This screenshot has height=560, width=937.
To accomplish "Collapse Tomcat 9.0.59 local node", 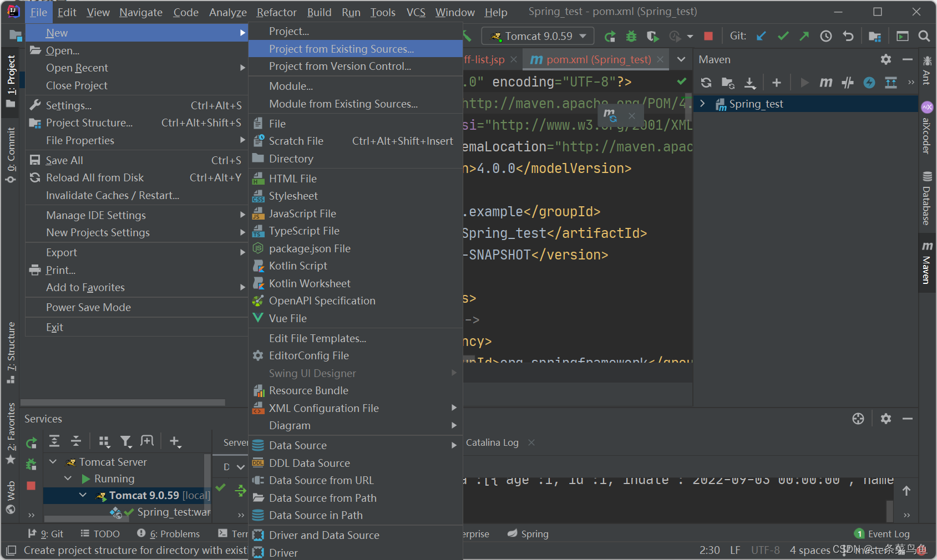I will (83, 495).
